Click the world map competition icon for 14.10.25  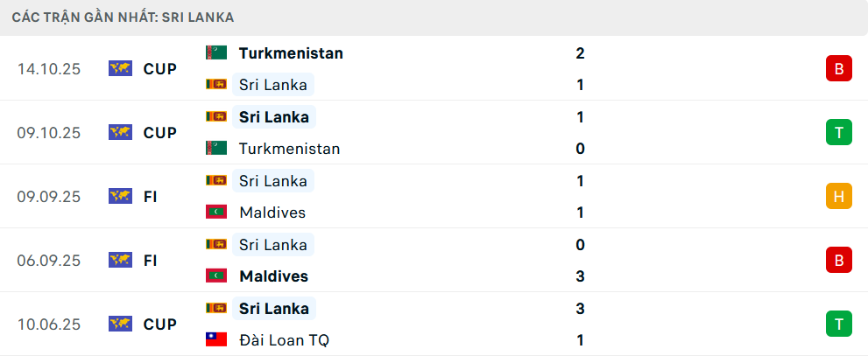tap(120, 68)
